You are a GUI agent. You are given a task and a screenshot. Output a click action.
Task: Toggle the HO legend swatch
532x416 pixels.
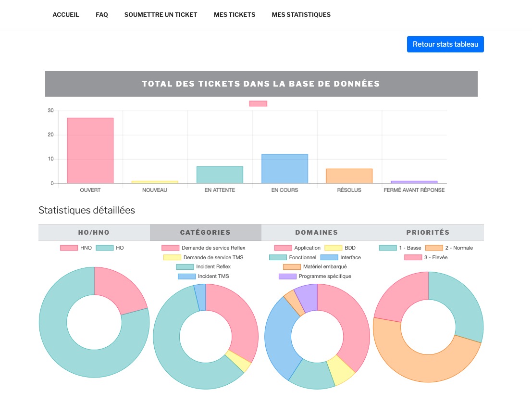[105, 248]
